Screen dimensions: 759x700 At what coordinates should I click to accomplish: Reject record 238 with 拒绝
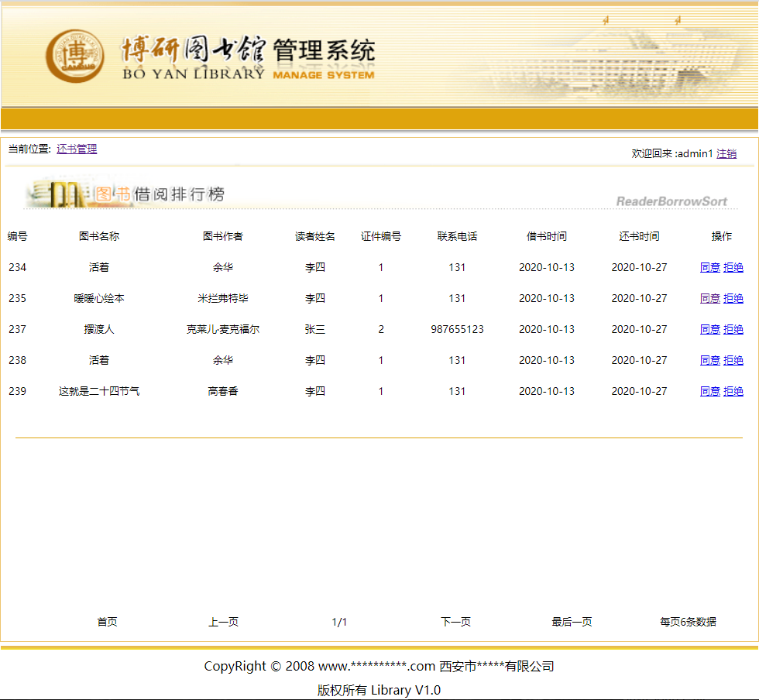tap(733, 360)
